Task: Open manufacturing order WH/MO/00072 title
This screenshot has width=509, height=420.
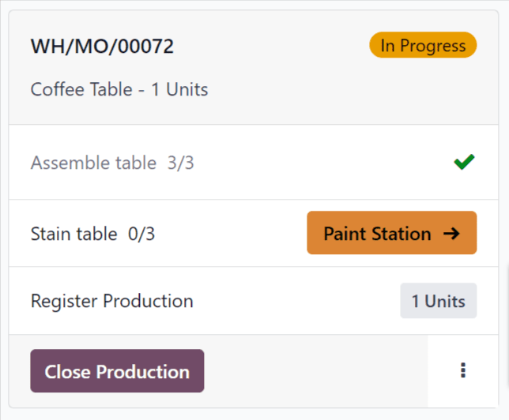Action: pos(102,47)
